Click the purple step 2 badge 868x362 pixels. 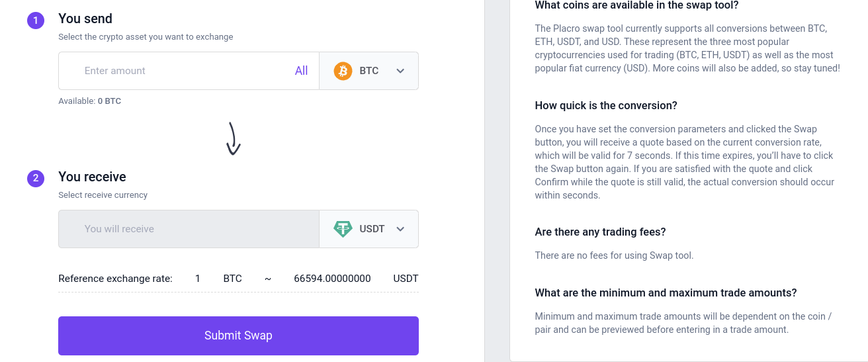tap(35, 179)
